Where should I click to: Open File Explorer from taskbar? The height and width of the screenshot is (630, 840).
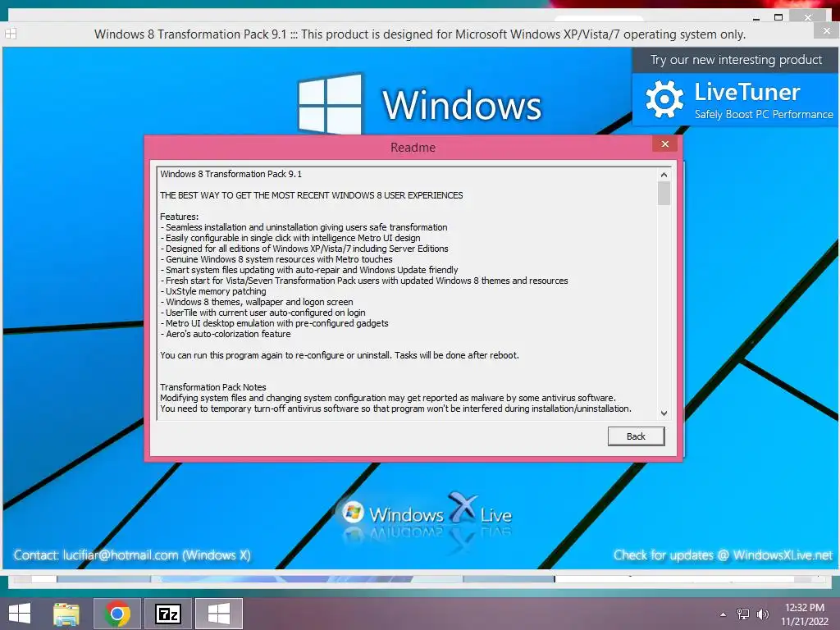click(66, 614)
